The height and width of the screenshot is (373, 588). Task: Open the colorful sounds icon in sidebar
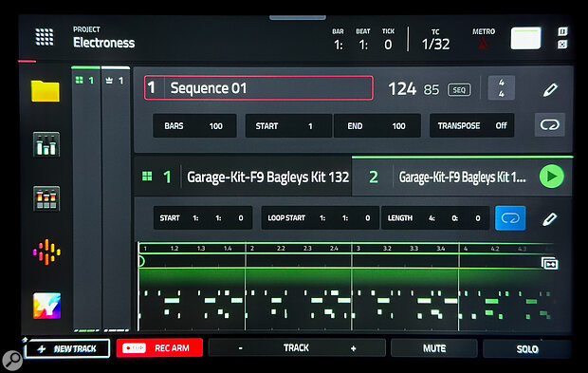[x=46, y=252]
